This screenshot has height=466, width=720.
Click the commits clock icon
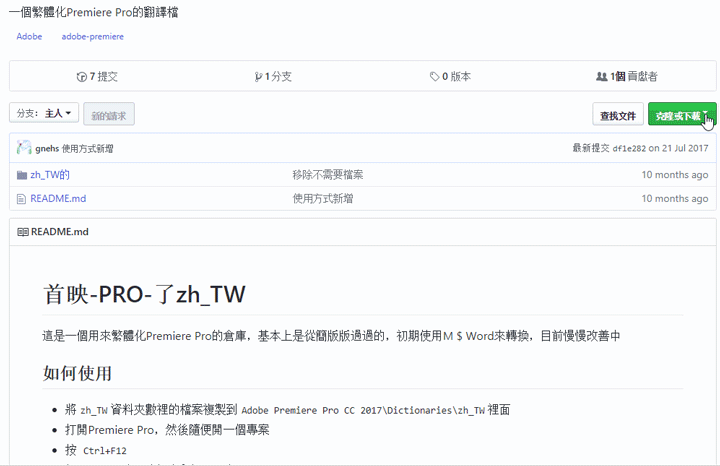tap(82, 77)
